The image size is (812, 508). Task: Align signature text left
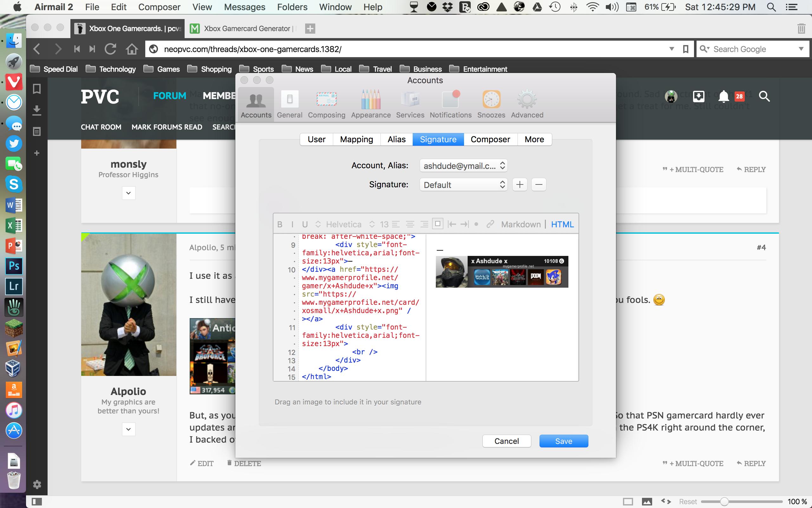(396, 224)
